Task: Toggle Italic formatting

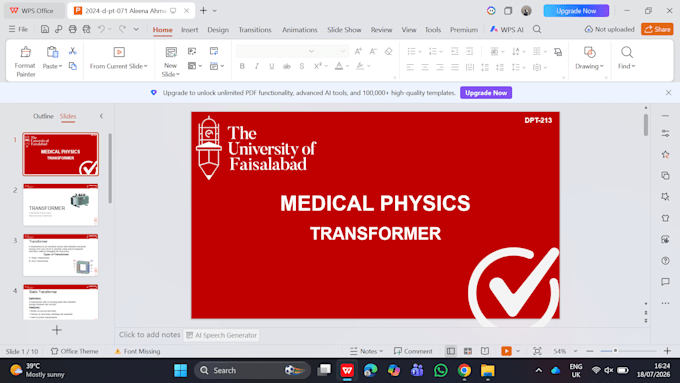Action: pos(257,66)
